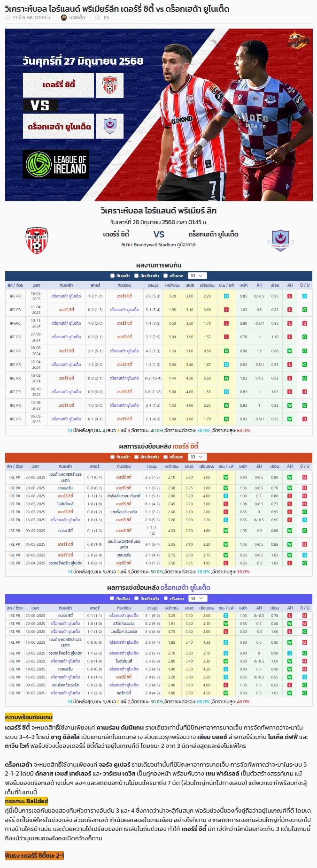Screen dimensions: 317x868
Task: Tick ทีมเยือน checkbox in Drogheda form table
Action: [x=112, y=599]
